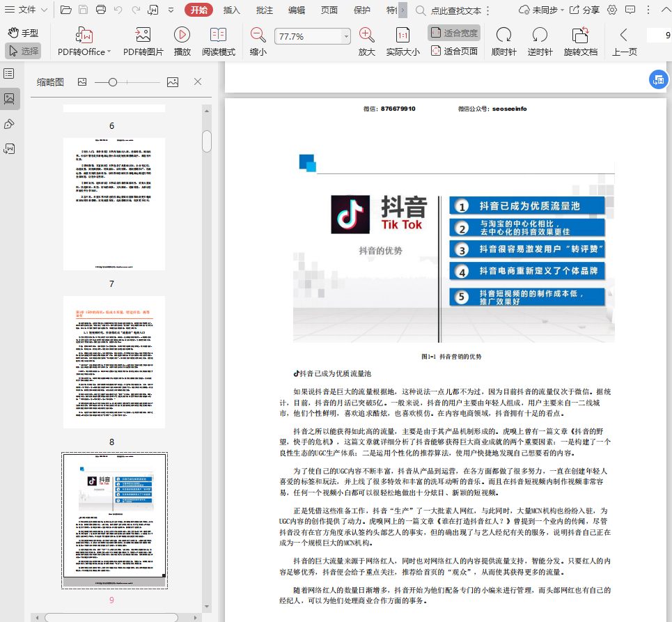Select page 7 thumbnail

[x=114, y=203]
